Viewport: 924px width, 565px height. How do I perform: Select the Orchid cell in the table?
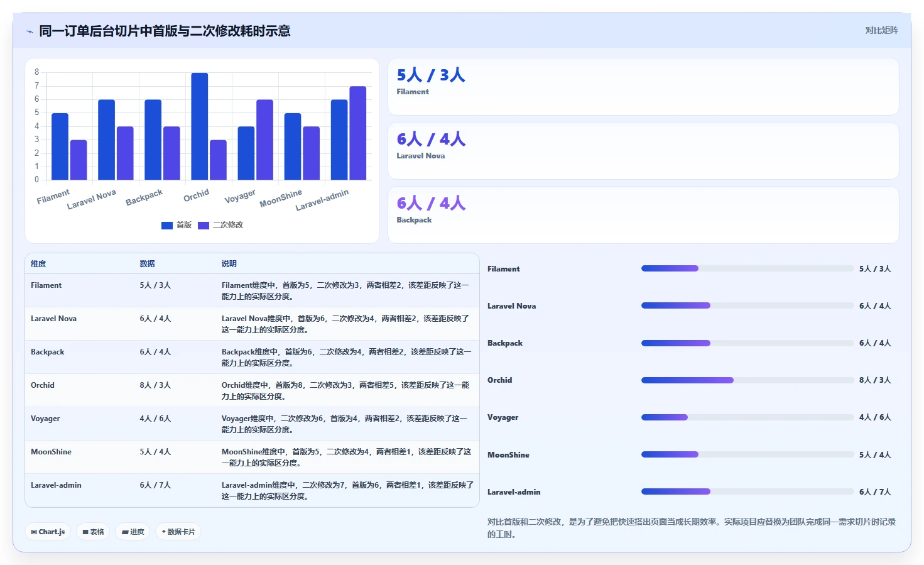coord(43,385)
